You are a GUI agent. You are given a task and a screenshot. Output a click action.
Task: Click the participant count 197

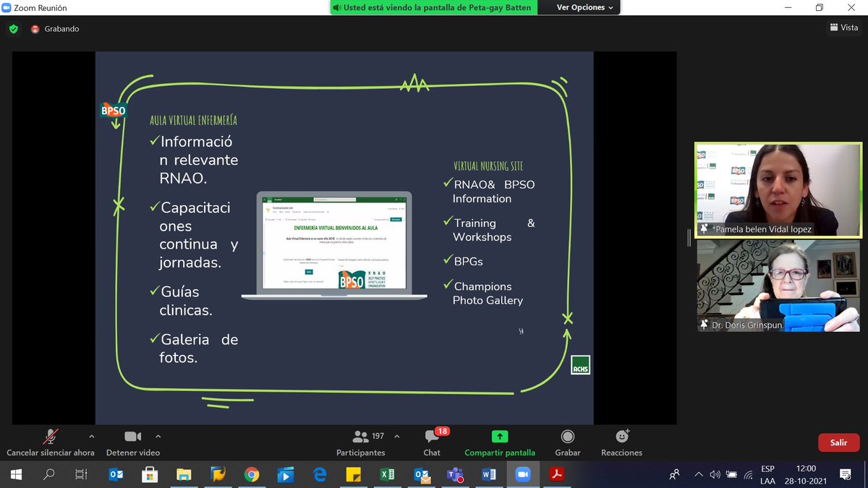point(378,436)
